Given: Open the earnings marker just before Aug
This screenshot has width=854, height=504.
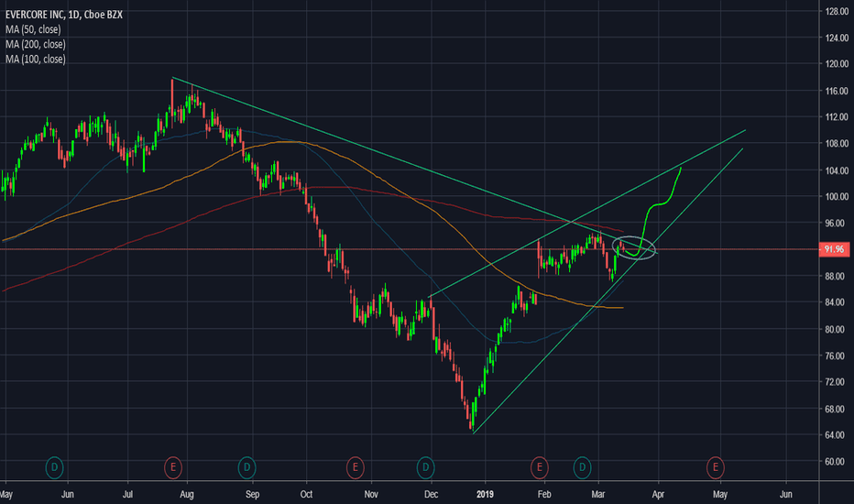Looking at the screenshot, I should 173,467.
